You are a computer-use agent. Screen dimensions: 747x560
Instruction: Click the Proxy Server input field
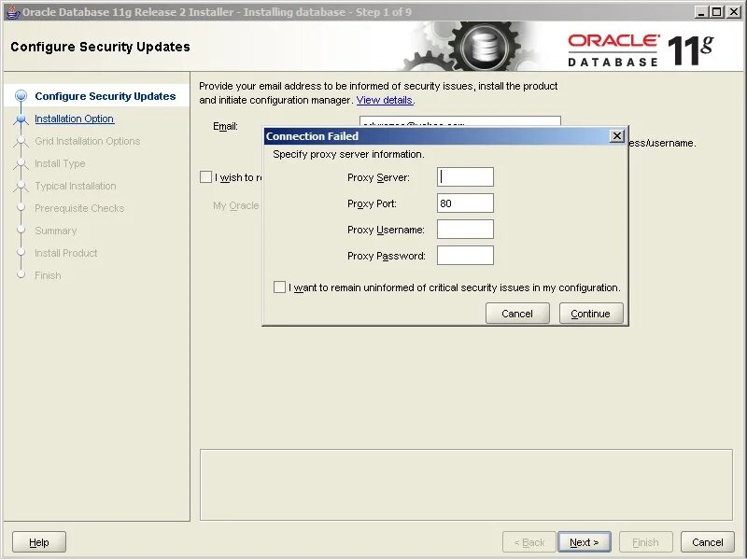coord(465,177)
